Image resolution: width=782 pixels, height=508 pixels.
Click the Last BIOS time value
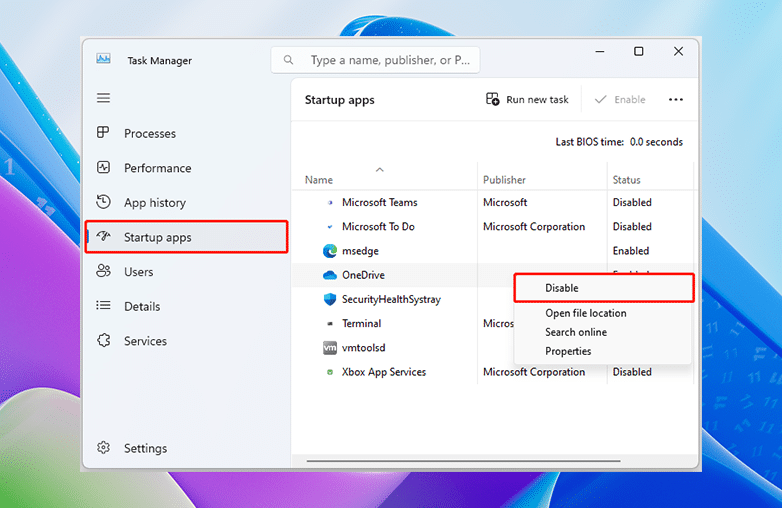(x=656, y=142)
